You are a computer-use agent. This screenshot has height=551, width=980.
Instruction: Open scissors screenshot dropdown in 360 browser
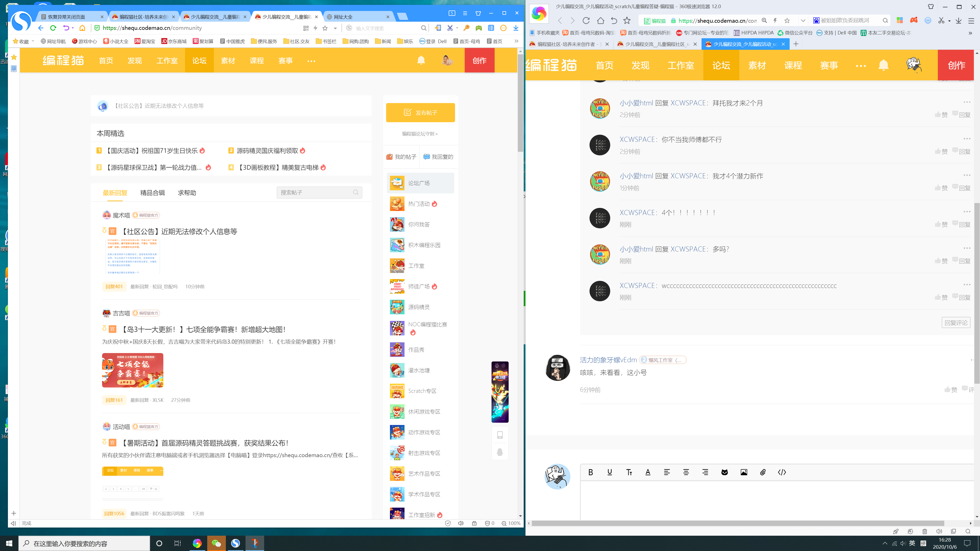click(x=949, y=21)
